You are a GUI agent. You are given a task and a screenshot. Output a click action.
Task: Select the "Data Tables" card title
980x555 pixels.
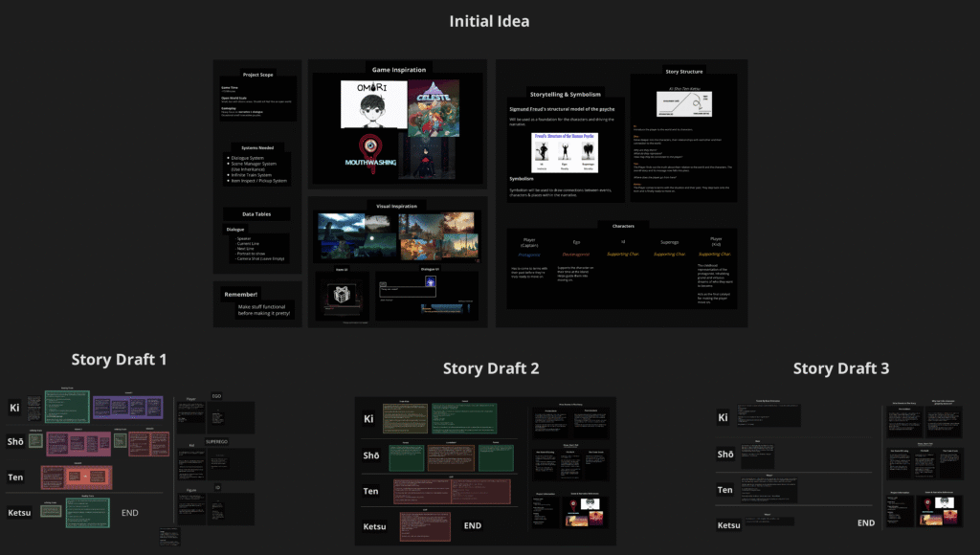click(x=256, y=215)
